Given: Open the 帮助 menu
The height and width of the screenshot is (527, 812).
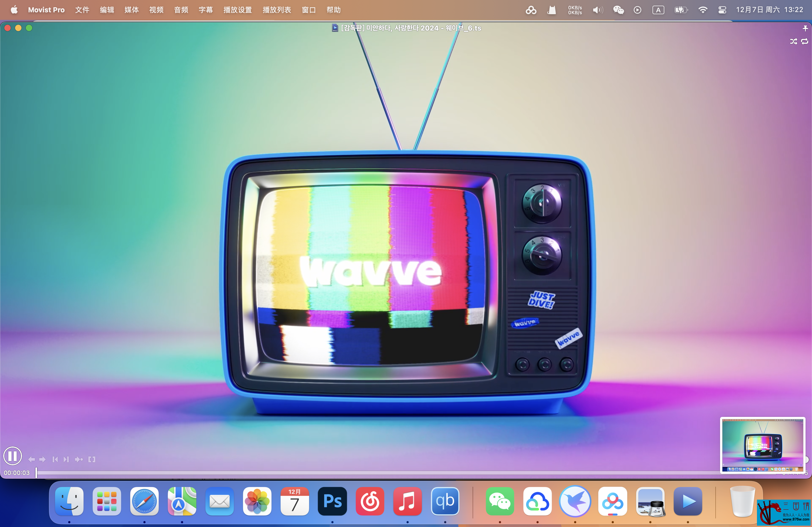Looking at the screenshot, I should pos(333,10).
